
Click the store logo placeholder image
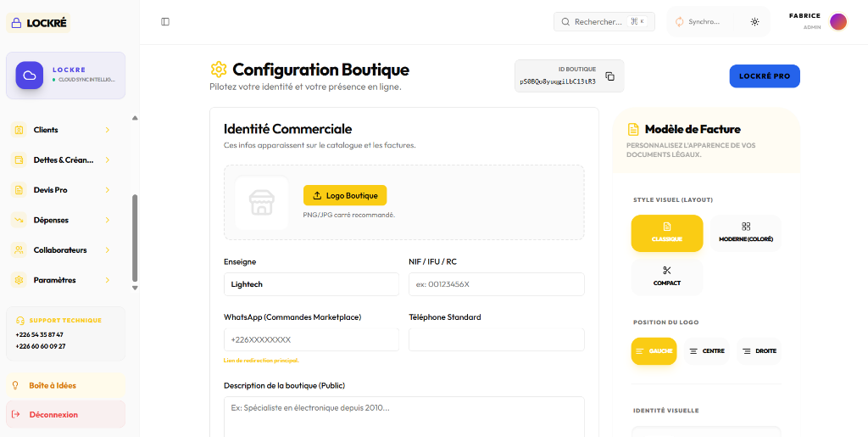pos(261,203)
